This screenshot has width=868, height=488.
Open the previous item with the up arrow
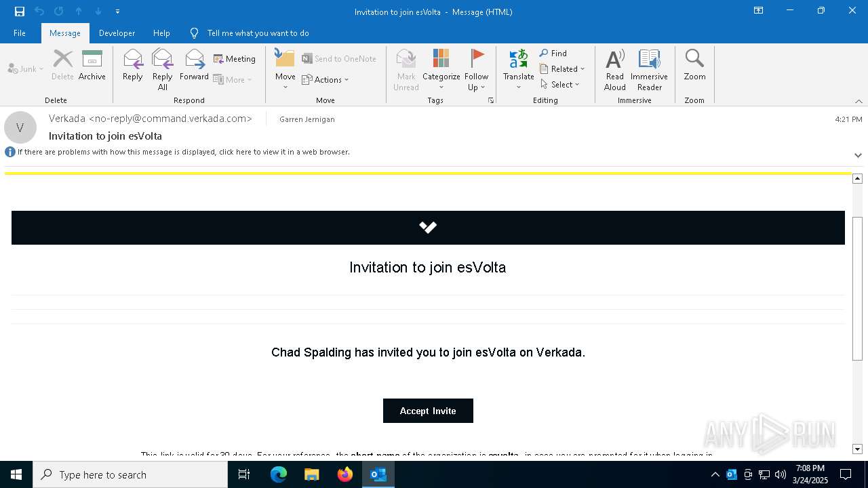79,12
